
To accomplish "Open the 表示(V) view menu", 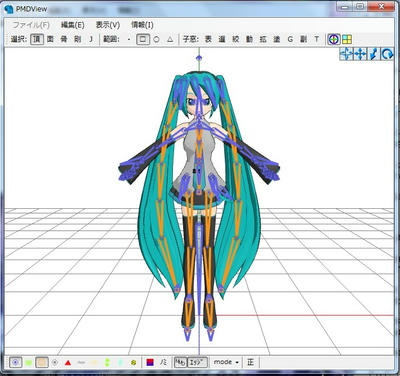I will coord(108,25).
